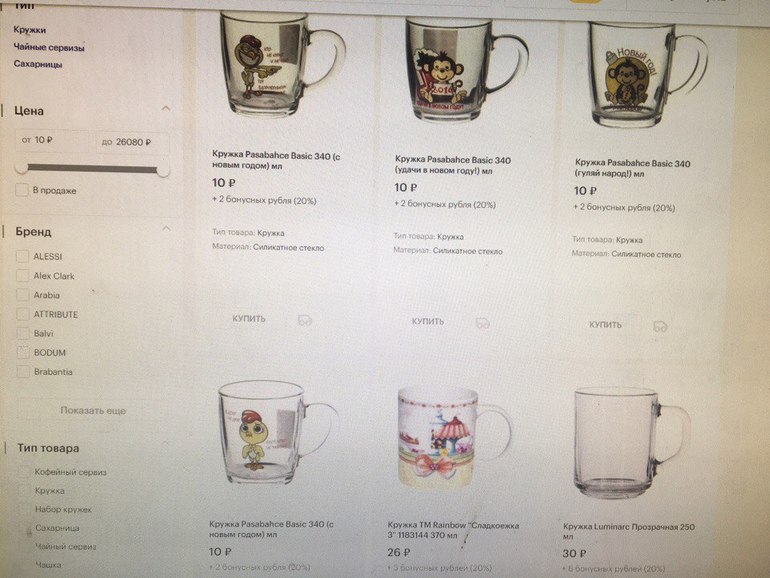Image resolution: width=770 pixels, height=578 pixels.
Task: Expand brand list with Показать еще
Action: click(x=93, y=411)
